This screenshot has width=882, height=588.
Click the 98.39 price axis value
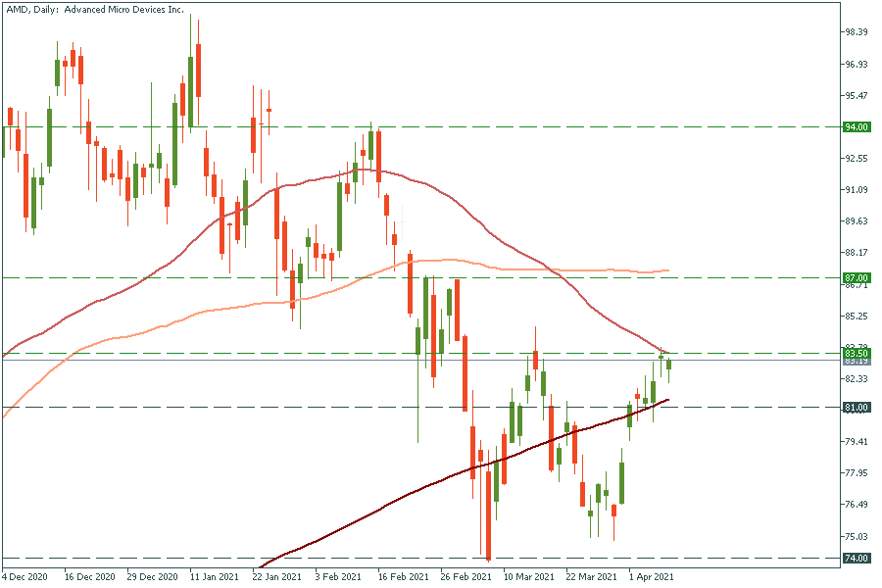point(857,32)
